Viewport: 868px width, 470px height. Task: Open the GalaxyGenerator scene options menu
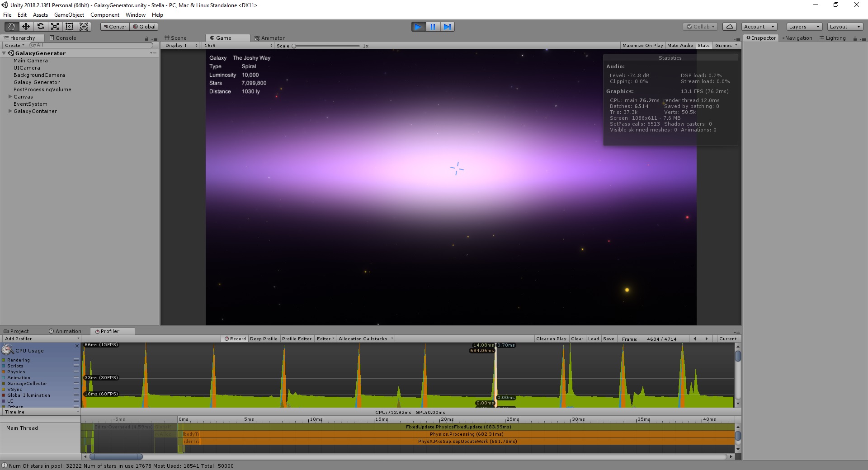(x=154, y=53)
